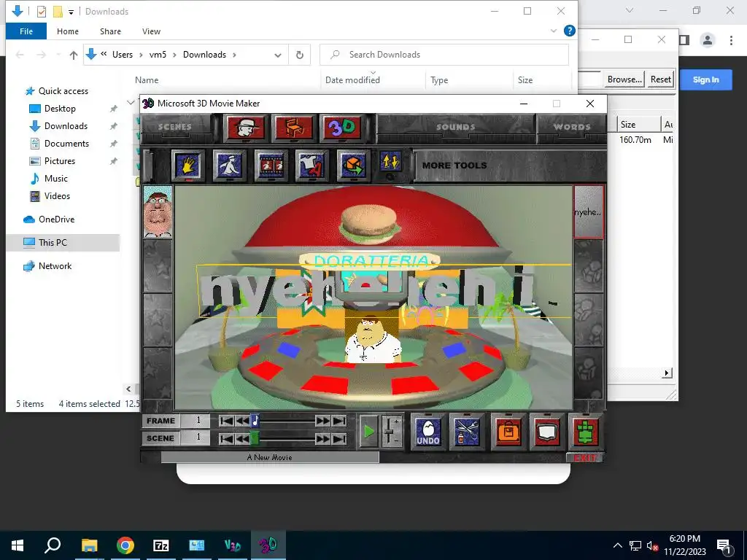Click the green map icon
Image resolution: width=747 pixels, height=560 pixels.
(x=586, y=432)
